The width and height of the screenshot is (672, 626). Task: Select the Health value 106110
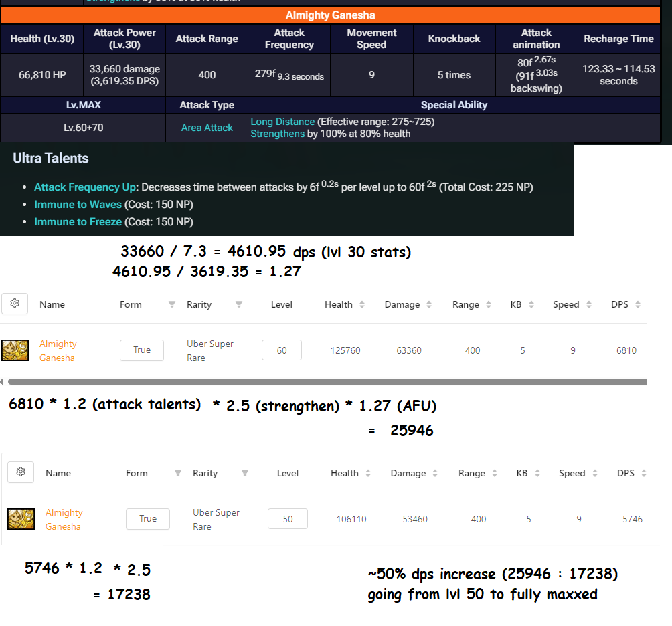(351, 518)
